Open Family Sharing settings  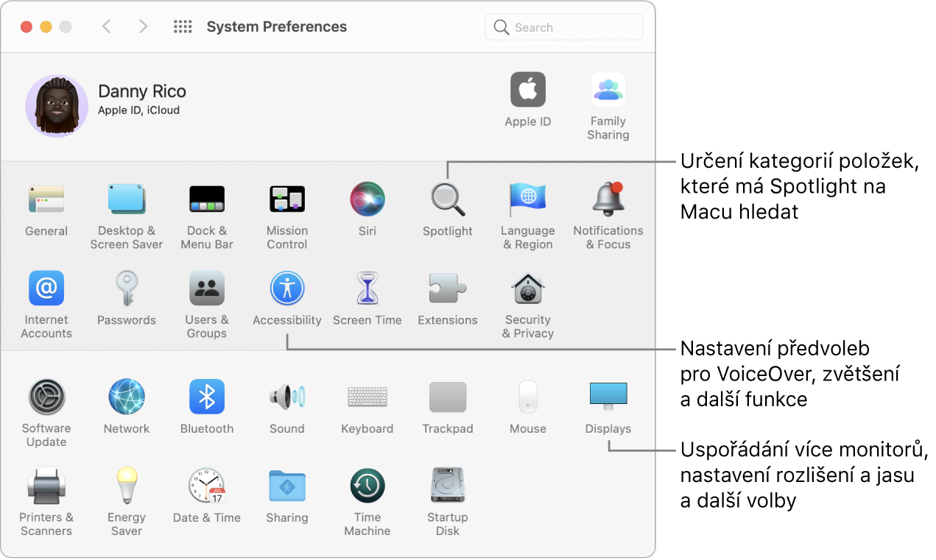point(608,91)
